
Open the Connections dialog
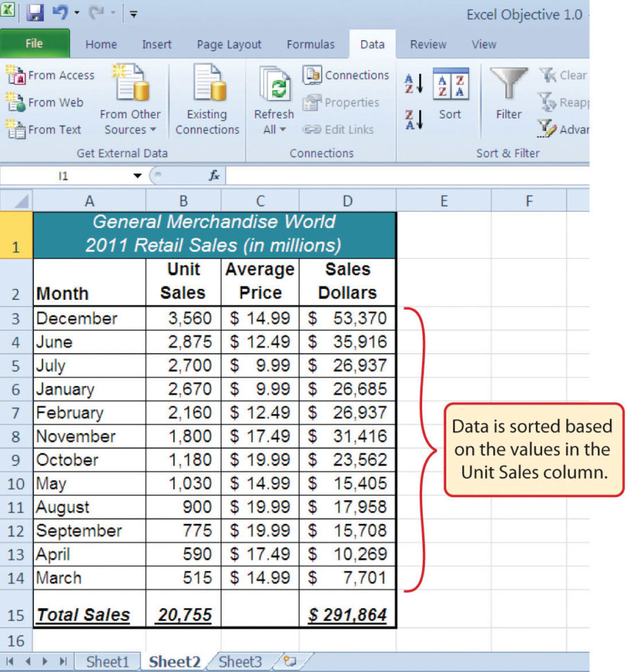coord(345,75)
